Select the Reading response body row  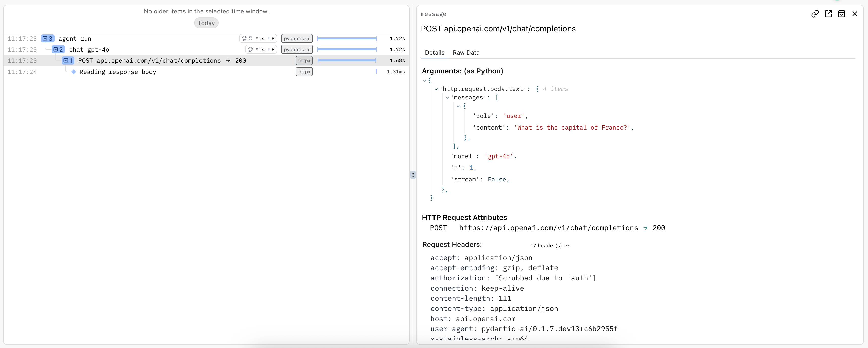pos(118,71)
